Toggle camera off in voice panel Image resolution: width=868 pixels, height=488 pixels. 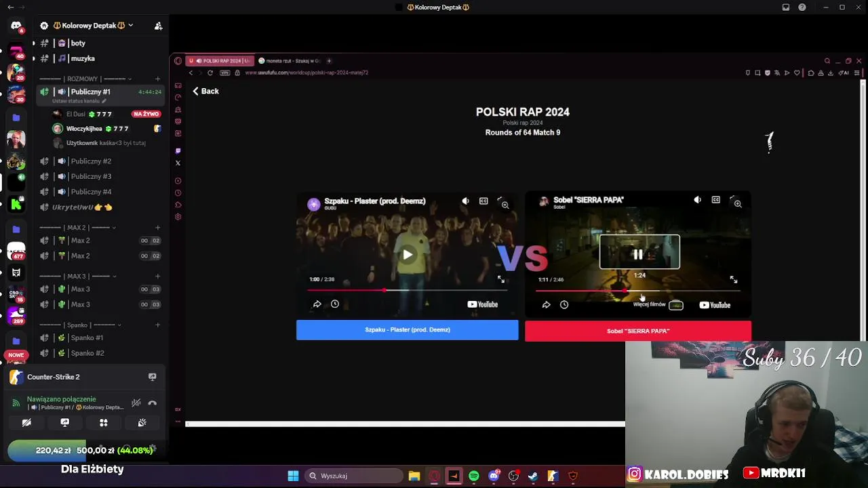(26, 422)
